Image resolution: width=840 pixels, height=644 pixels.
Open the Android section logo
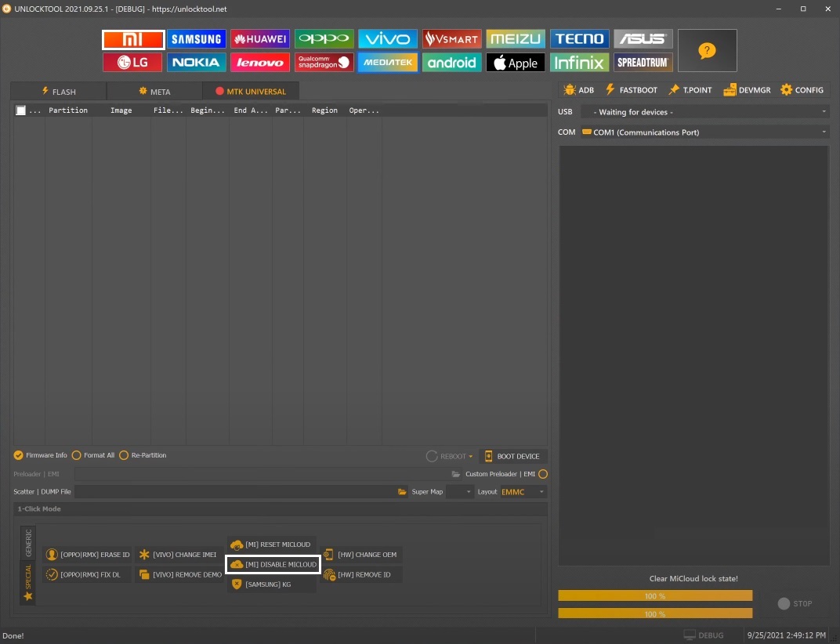point(451,62)
